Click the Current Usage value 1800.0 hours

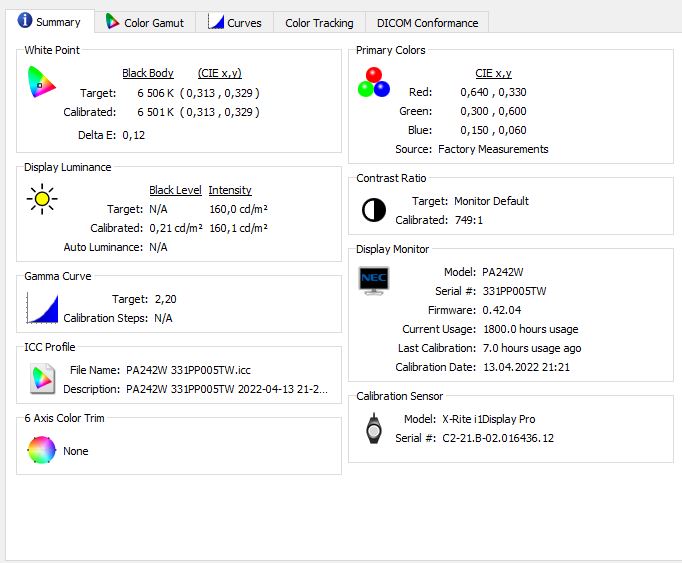coord(531,329)
